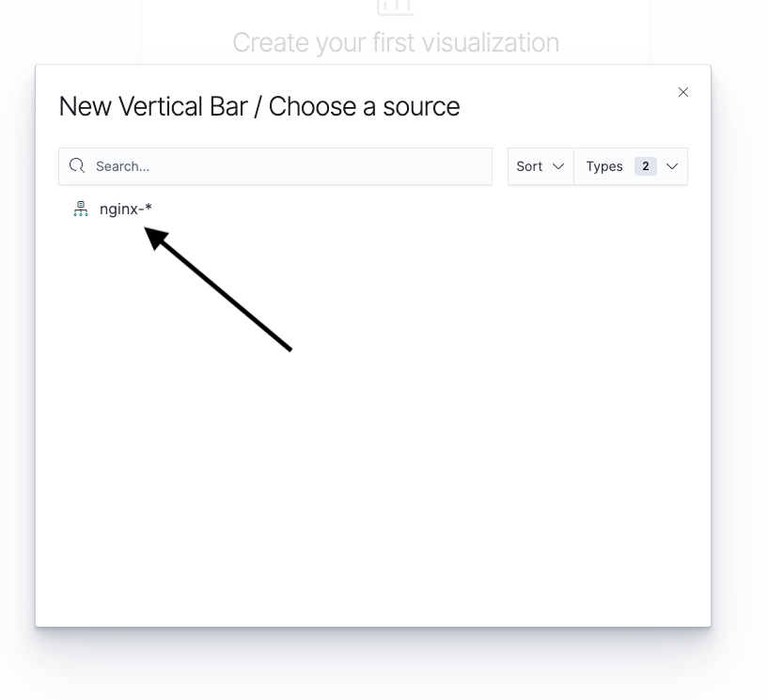
Task: Focus the Search input field
Action: click(275, 166)
